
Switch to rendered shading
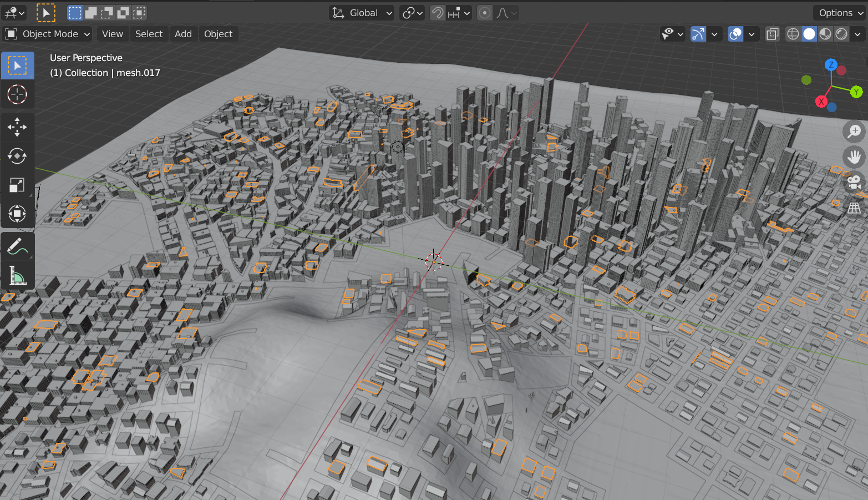pyautogui.click(x=841, y=34)
